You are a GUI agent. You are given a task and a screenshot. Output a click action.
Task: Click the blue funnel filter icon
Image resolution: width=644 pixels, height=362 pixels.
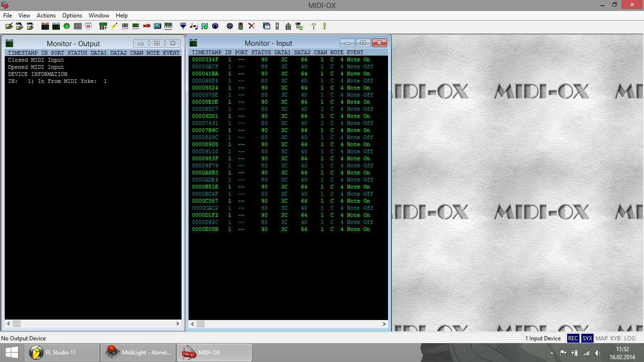point(183,26)
